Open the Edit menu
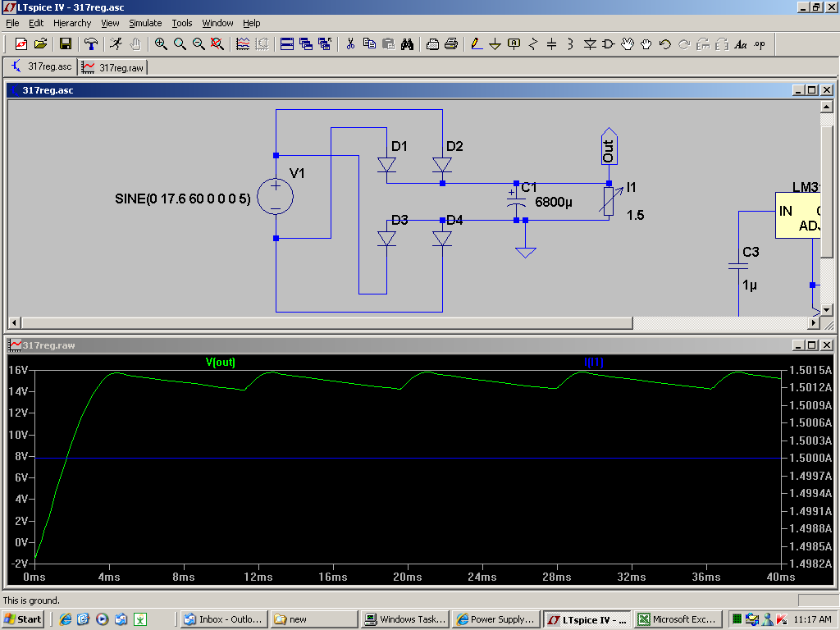This screenshot has height=630, width=840. tap(36, 23)
